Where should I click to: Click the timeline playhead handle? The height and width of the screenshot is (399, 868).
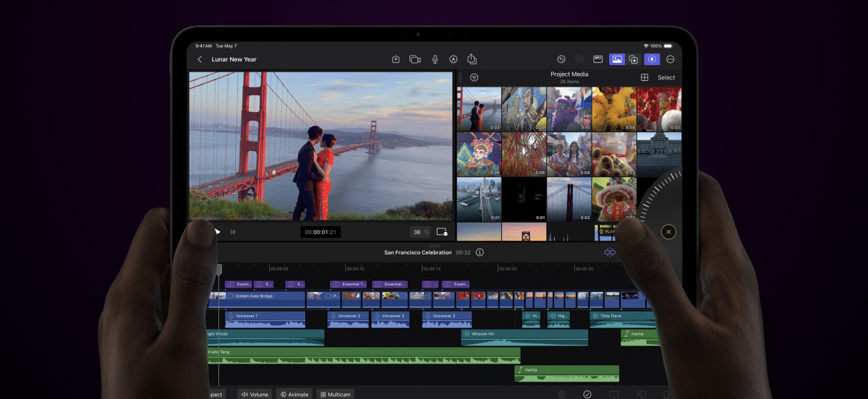[x=218, y=269]
